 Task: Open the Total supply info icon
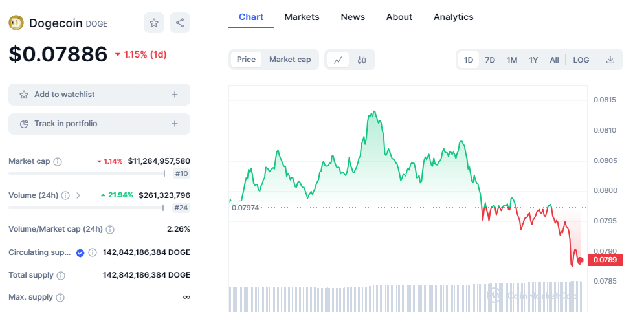coord(61,276)
